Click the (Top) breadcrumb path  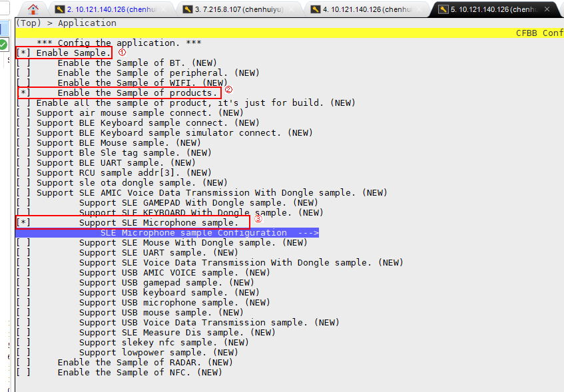(28, 23)
